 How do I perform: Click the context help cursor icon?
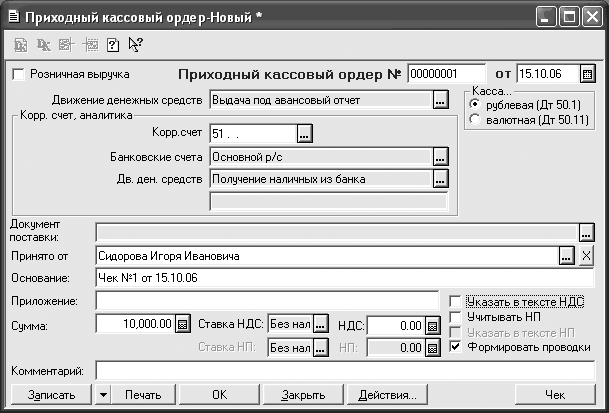click(x=135, y=44)
